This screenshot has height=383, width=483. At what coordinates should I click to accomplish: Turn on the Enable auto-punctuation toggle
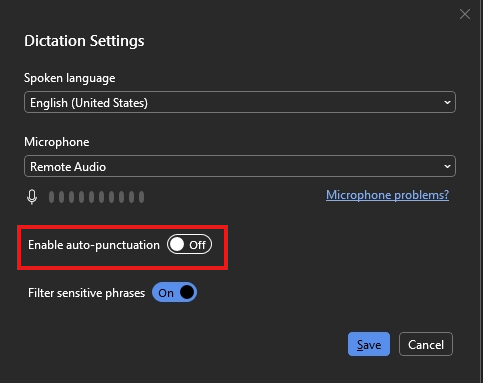click(189, 244)
